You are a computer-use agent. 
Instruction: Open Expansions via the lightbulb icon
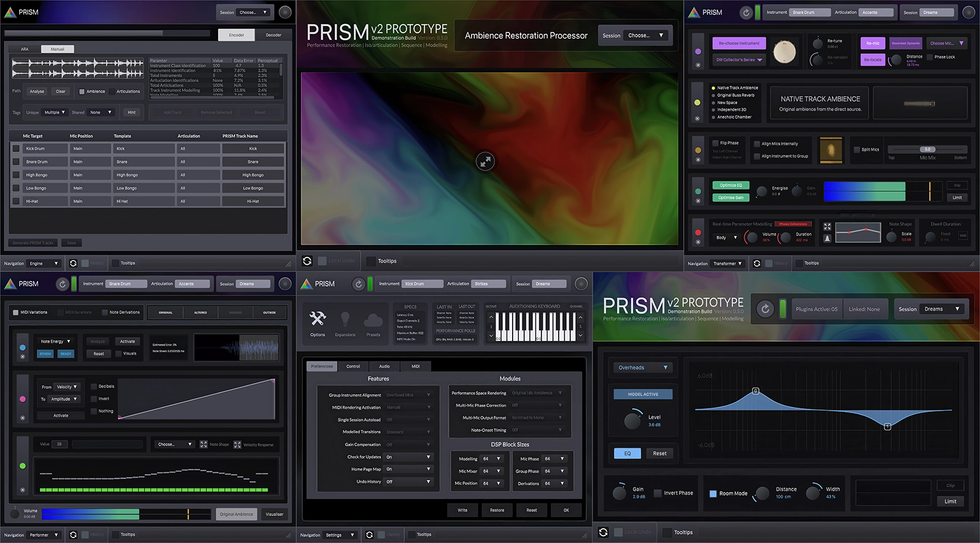coord(345,319)
